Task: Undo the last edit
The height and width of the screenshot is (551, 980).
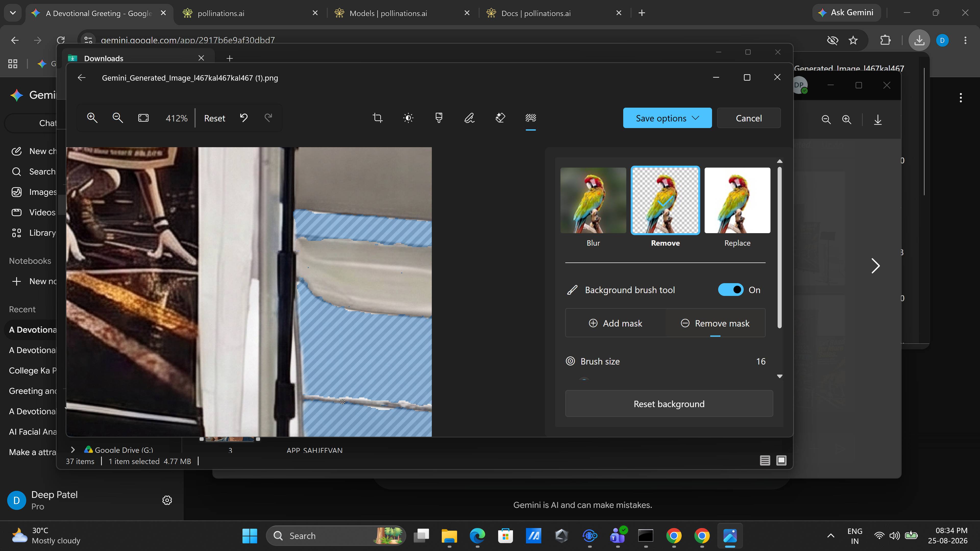Action: click(x=244, y=118)
